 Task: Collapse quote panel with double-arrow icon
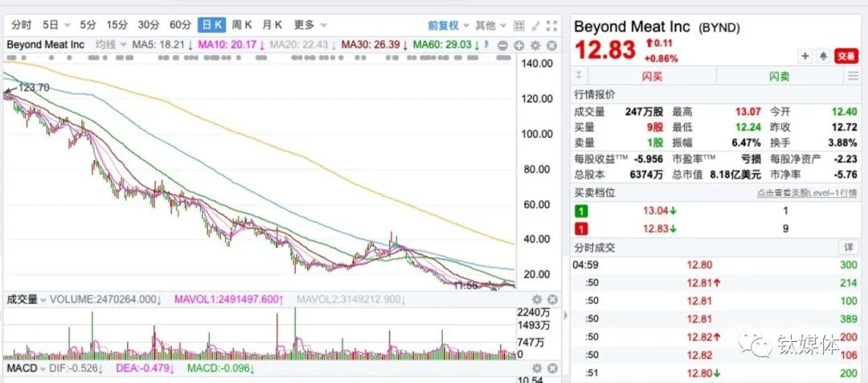[579, 76]
